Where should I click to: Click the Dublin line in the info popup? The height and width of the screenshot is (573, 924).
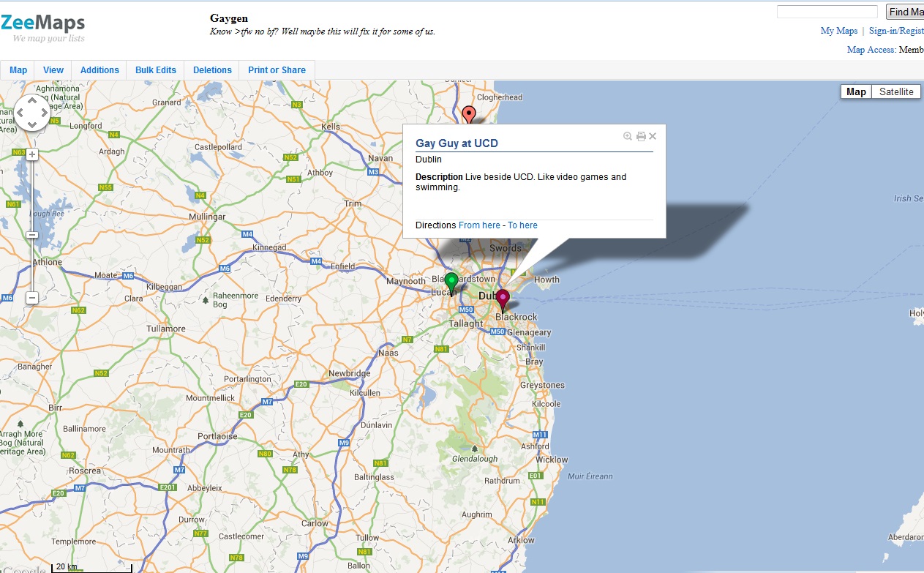pyautogui.click(x=429, y=160)
